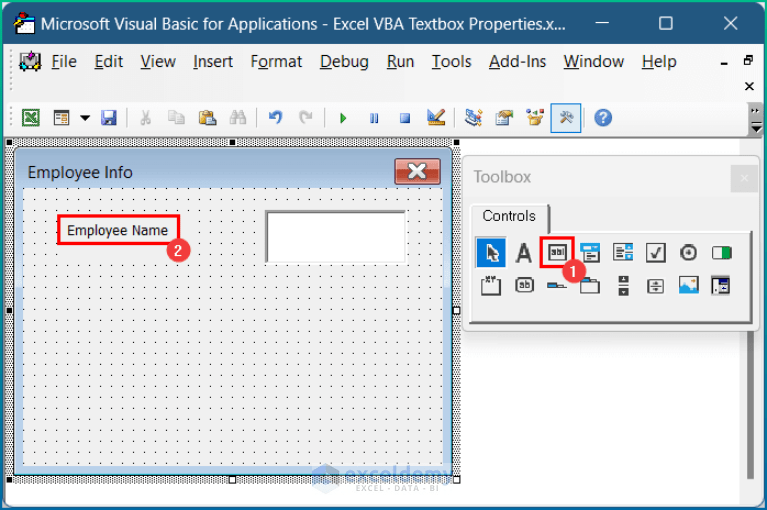767x510 pixels.
Task: Select the RefEdit control in Toolbox
Action: (721, 286)
